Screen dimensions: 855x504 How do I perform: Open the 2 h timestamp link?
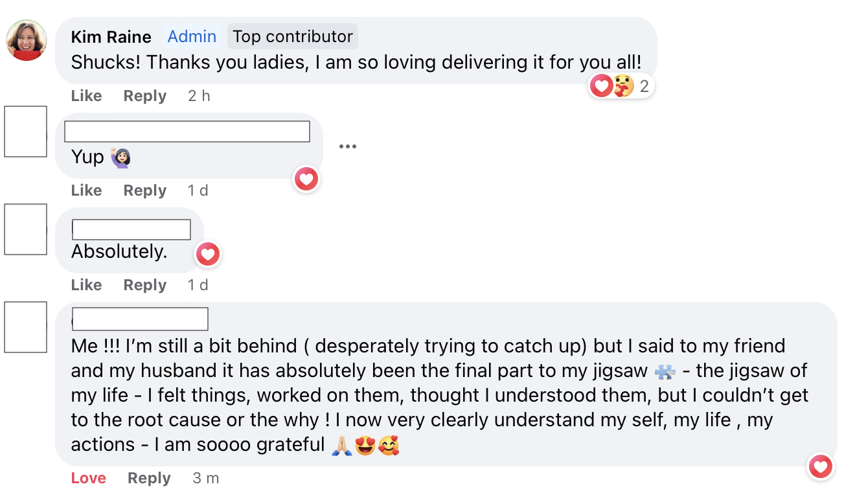click(199, 96)
